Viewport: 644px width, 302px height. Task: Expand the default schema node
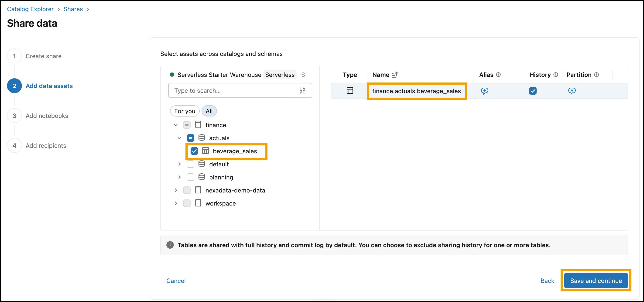point(179,164)
